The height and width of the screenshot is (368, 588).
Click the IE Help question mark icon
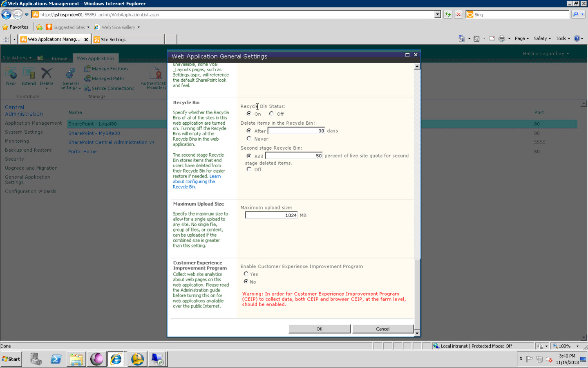tap(577, 38)
